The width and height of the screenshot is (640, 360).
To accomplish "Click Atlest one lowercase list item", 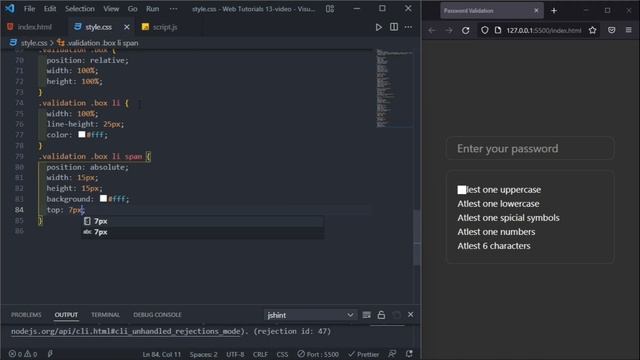I will tap(498, 203).
